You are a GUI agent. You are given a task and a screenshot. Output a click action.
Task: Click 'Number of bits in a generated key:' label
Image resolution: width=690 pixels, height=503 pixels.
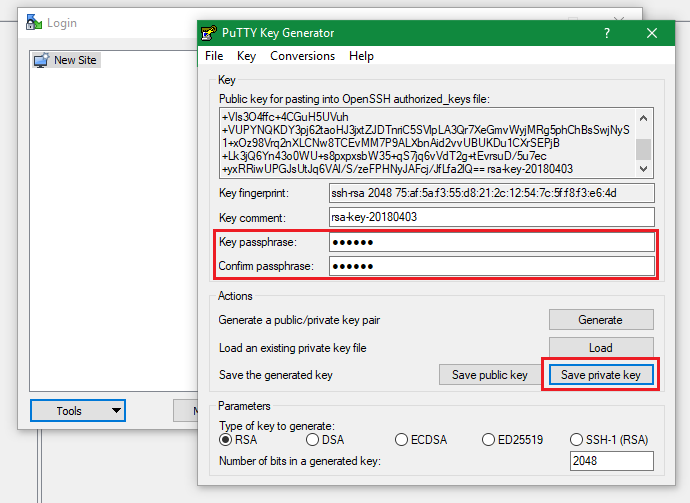(x=300, y=461)
